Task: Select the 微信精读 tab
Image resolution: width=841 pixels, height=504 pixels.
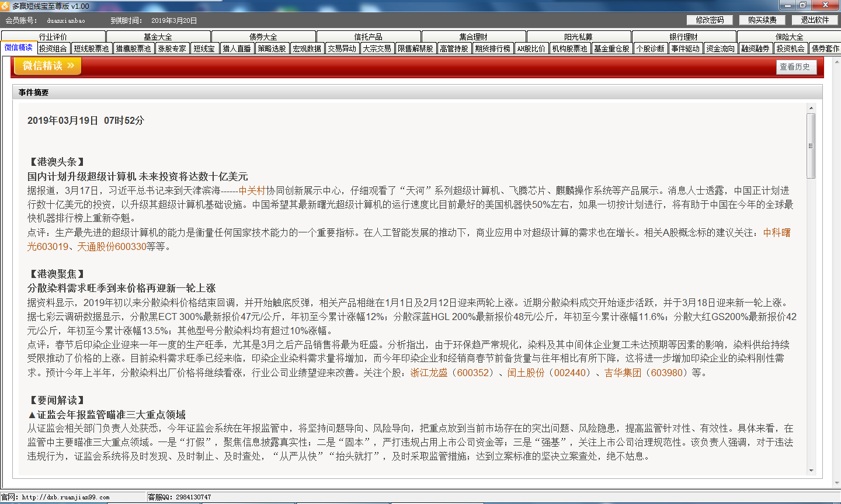Action: [19, 48]
